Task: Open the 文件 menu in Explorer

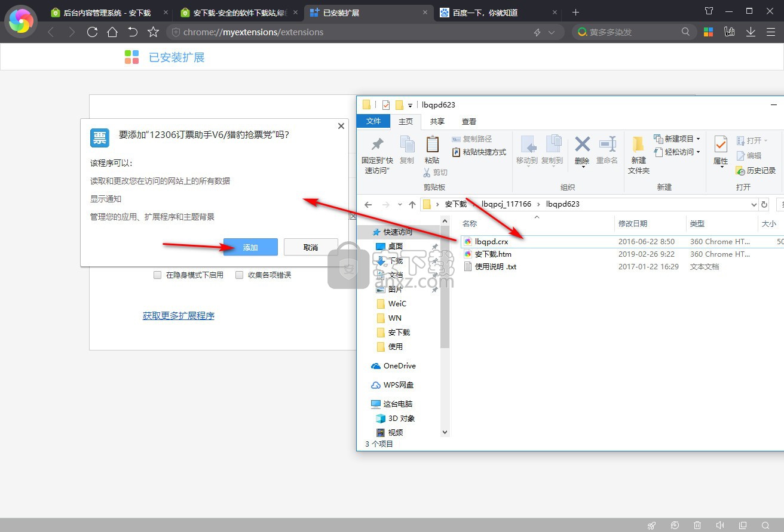Action: (x=373, y=121)
